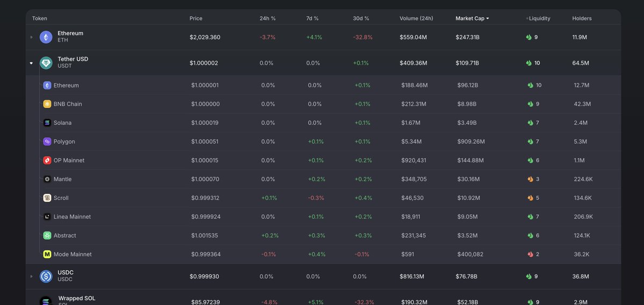Viewport: 644px width, 305px height.
Task: Click liquidity flame icon in Polygon row
Action: (530, 142)
